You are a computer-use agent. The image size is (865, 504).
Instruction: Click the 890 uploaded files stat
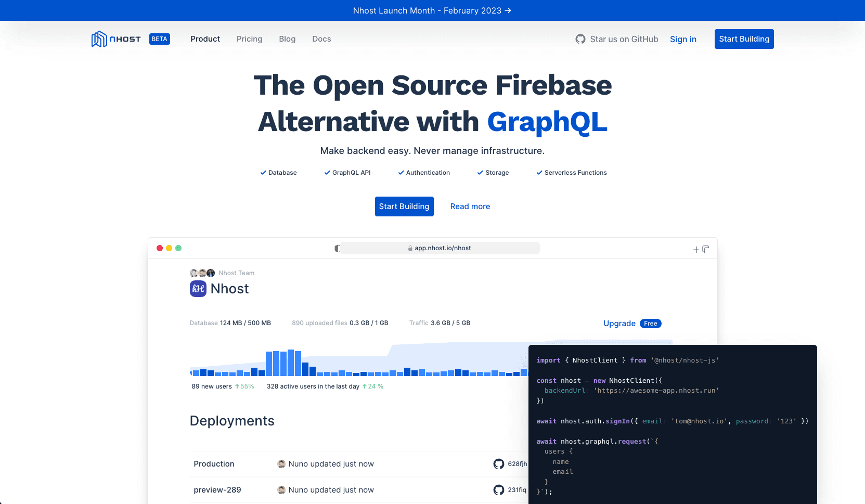[x=340, y=323]
